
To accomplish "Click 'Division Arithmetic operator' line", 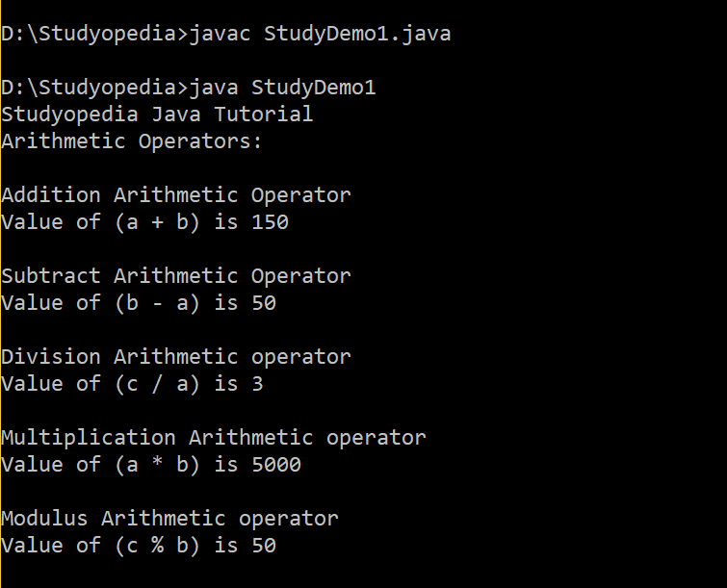I will pyautogui.click(x=176, y=357).
